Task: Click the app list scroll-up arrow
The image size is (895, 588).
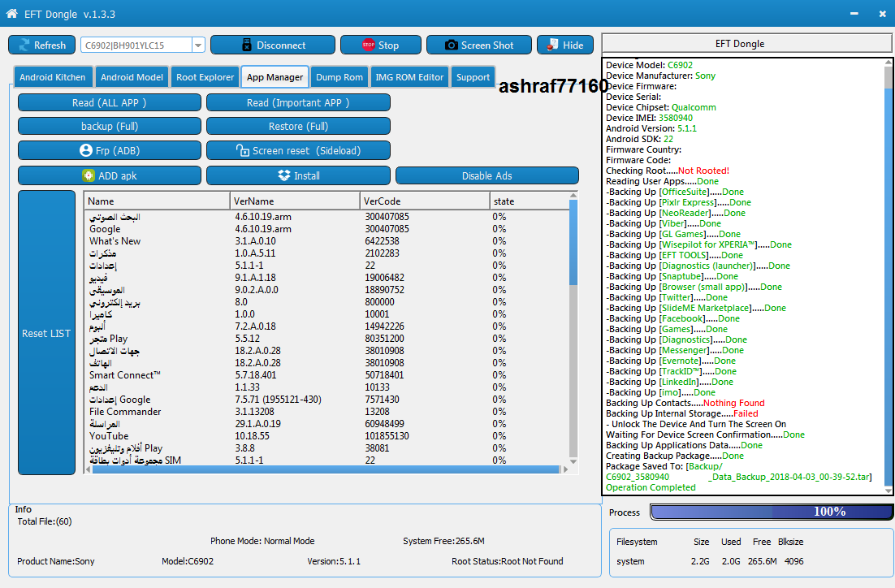Action: pos(573,196)
